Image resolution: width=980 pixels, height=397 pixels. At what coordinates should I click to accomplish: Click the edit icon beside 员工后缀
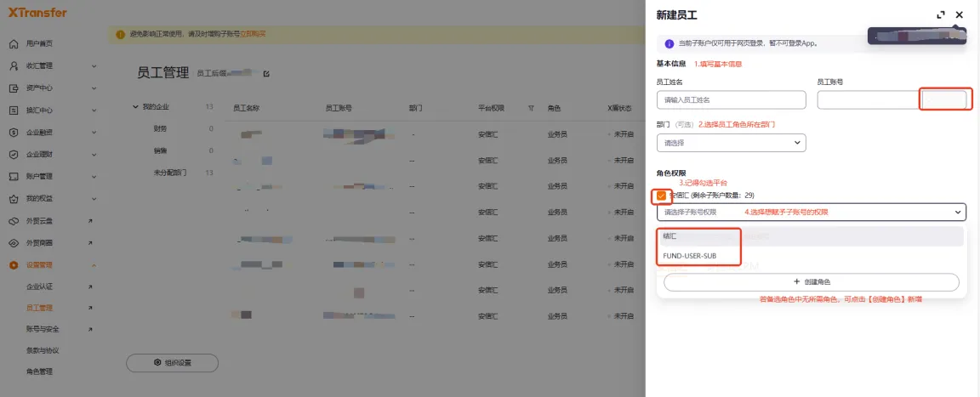pos(266,74)
